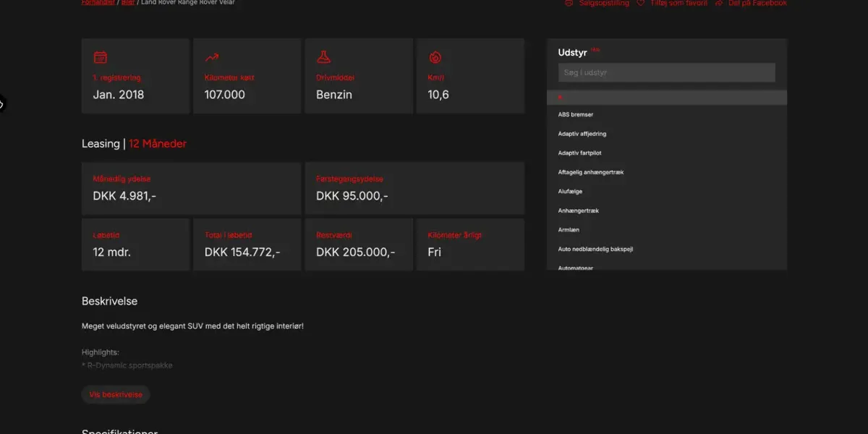Click Auto nedblændelig bakspejl equipment item
The width and height of the screenshot is (868, 434).
[595, 249]
